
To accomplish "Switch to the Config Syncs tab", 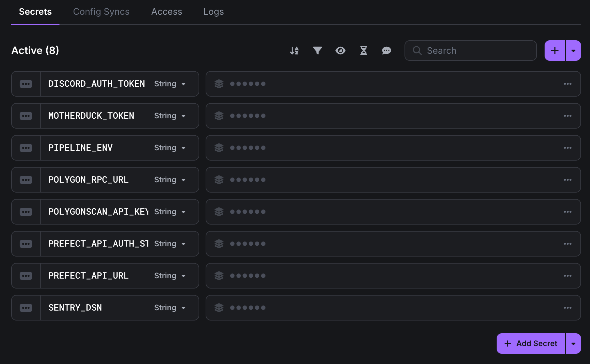I will click(x=101, y=12).
